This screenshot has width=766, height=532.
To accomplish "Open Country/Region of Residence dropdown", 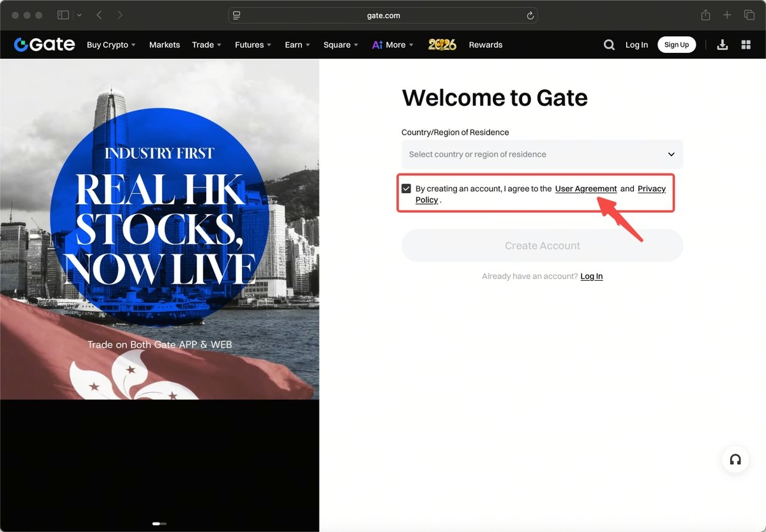I will tap(542, 154).
